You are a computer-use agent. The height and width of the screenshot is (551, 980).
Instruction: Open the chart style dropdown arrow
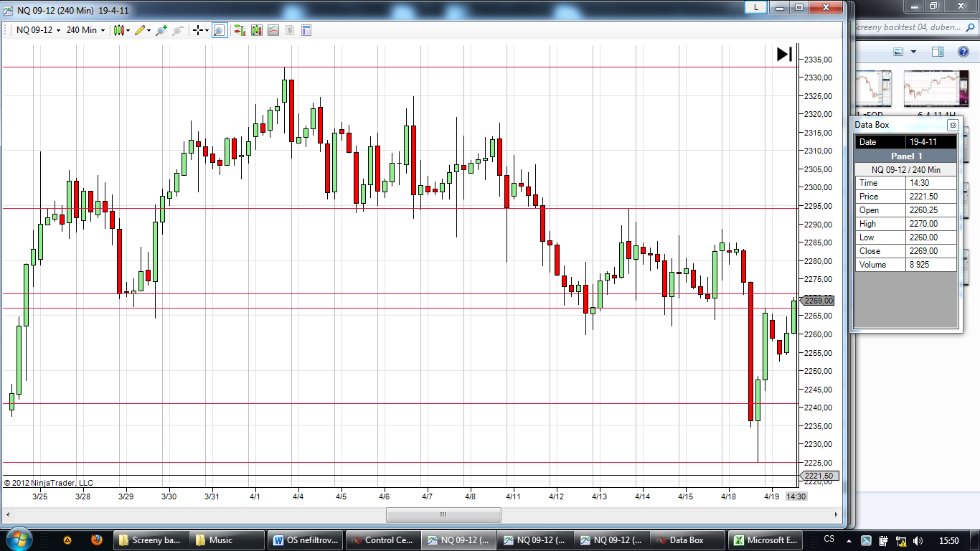[x=128, y=30]
